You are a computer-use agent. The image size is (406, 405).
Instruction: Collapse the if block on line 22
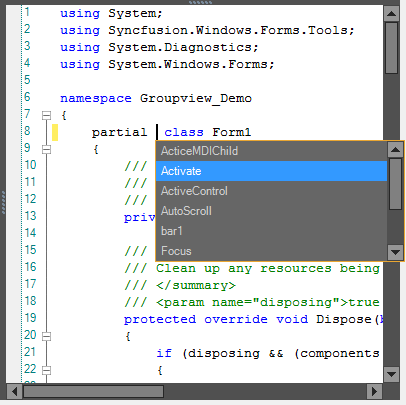point(46,370)
